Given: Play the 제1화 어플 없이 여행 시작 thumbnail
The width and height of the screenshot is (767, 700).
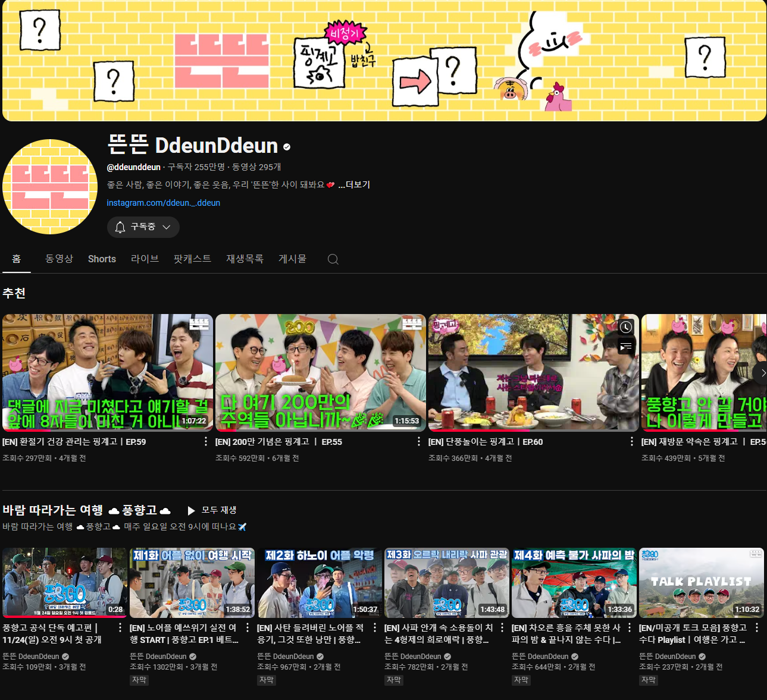Looking at the screenshot, I should [x=192, y=583].
